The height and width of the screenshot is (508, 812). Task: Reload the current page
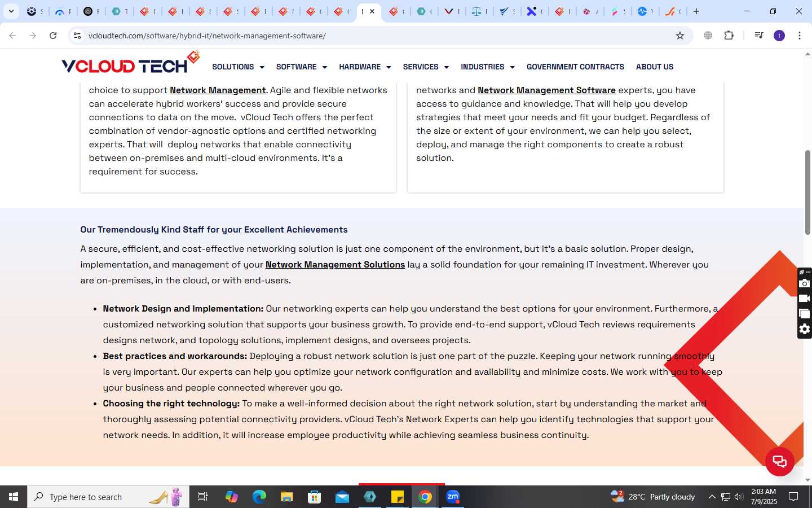coord(53,36)
